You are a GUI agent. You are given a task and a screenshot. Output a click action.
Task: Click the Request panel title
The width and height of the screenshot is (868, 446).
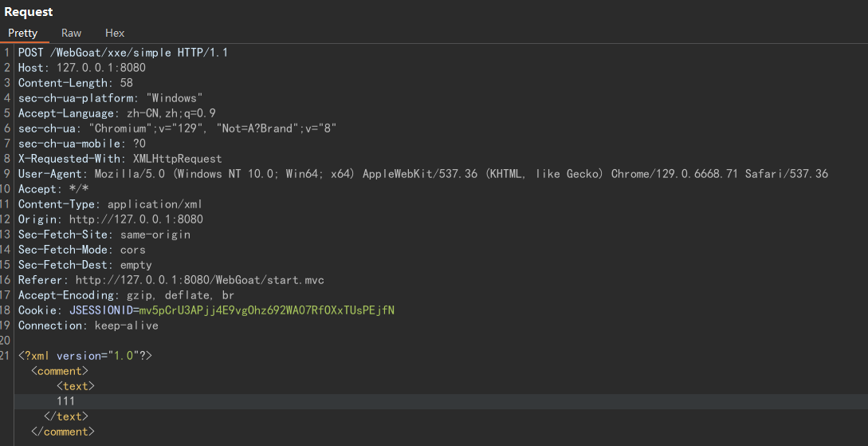point(29,12)
